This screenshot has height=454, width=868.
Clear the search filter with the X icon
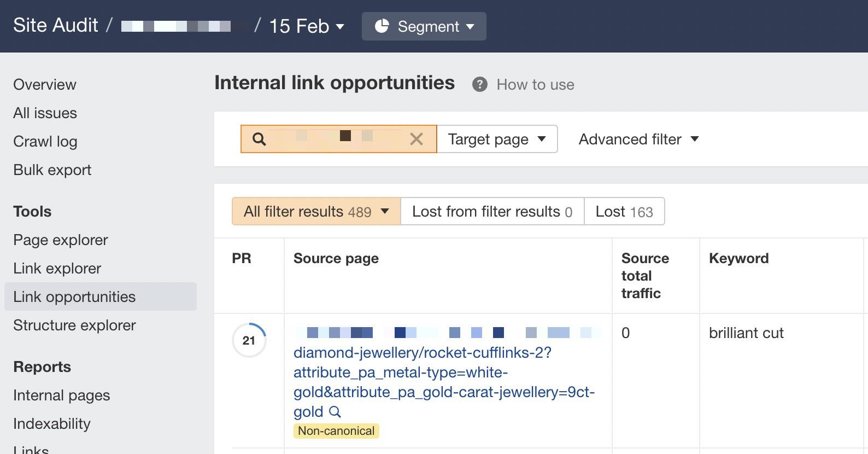click(x=416, y=139)
